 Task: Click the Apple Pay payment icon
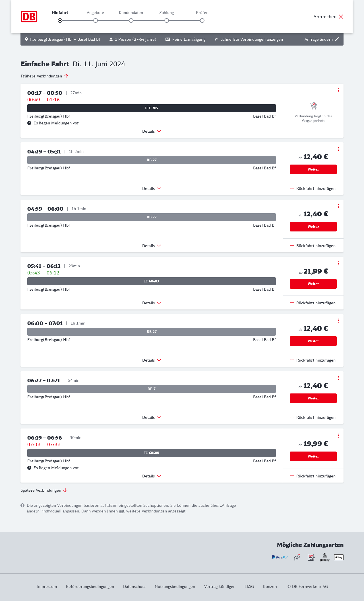click(x=339, y=557)
